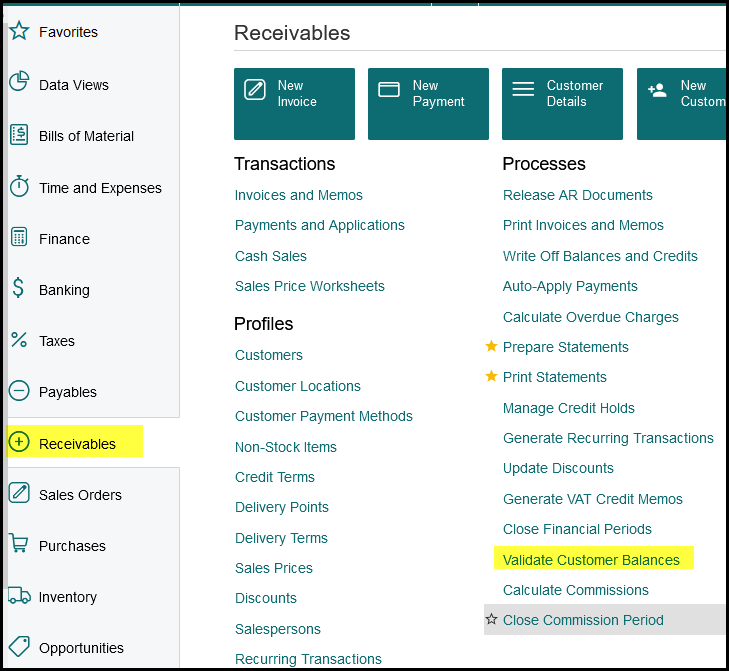
Task: Click the New Invoice tile button
Action: point(294,103)
